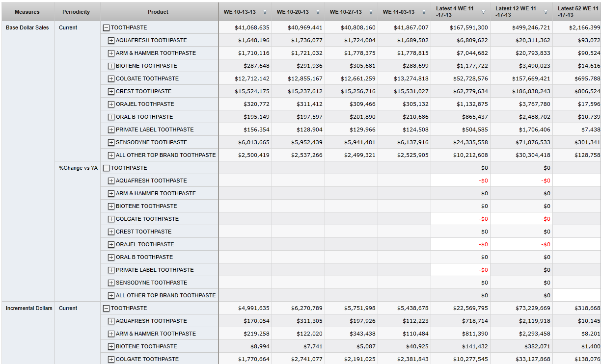The image size is (601, 364).
Task: Open filter icon on WE 11-03-13 column
Action: coord(424,12)
